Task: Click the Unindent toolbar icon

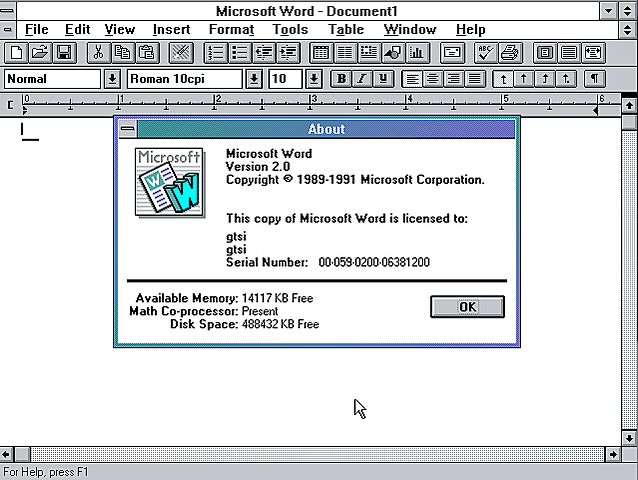Action: tap(264, 53)
